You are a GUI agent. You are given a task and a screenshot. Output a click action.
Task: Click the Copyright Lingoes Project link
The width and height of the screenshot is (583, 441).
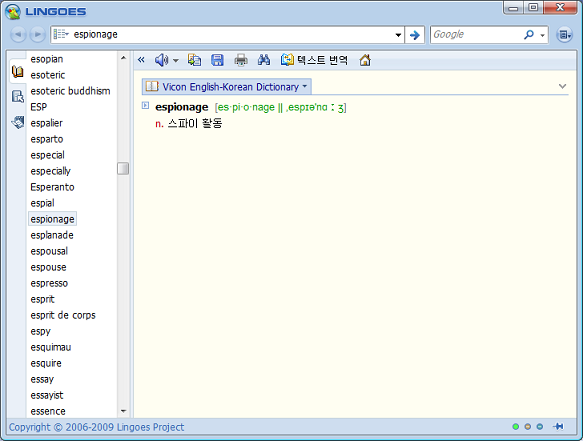(96, 427)
